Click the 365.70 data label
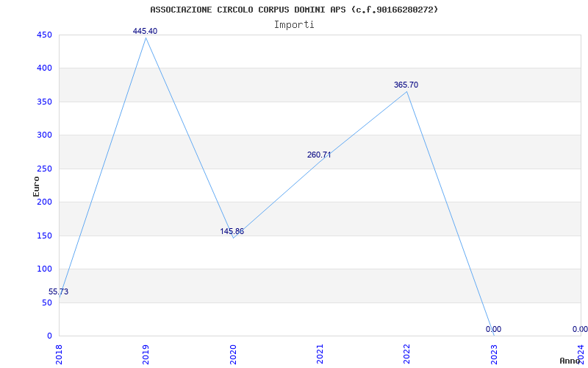 (x=406, y=85)
